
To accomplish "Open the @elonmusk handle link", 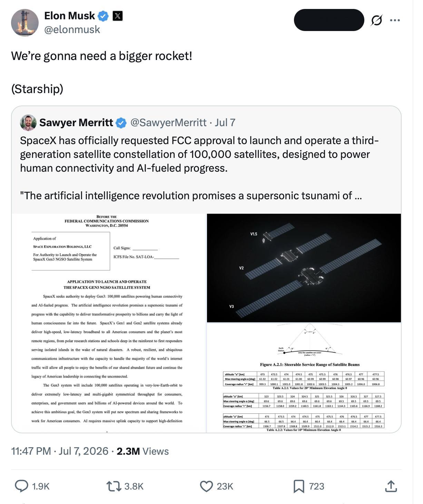I will [72, 30].
